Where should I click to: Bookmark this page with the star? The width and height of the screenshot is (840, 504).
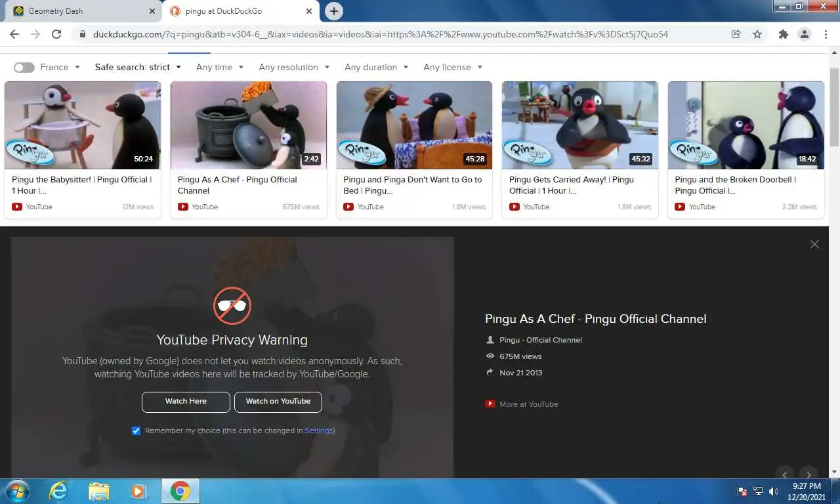click(757, 34)
